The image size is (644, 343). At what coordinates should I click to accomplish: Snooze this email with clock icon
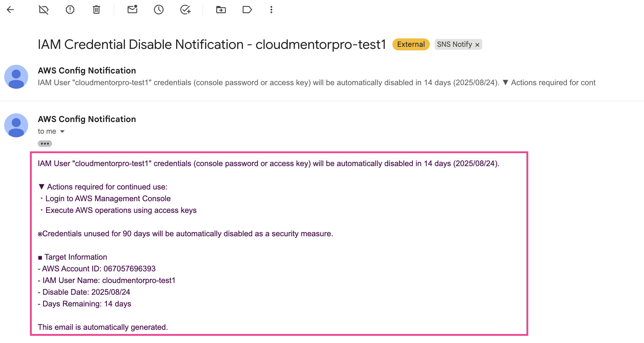point(158,10)
